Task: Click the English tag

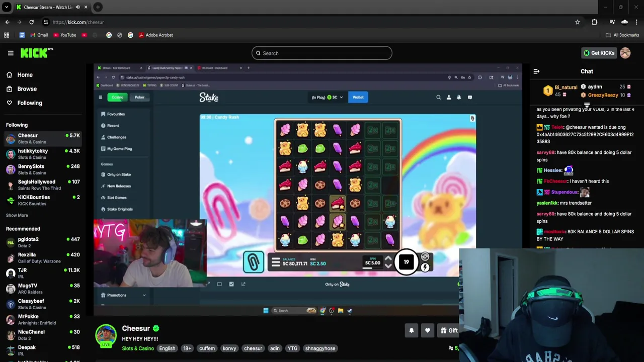Action: [x=167, y=348]
